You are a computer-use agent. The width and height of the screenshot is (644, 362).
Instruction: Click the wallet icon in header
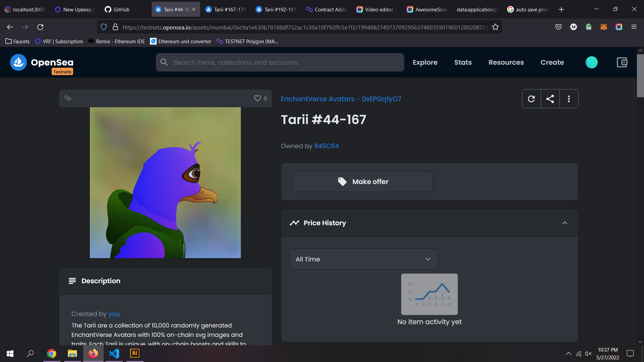(x=622, y=62)
